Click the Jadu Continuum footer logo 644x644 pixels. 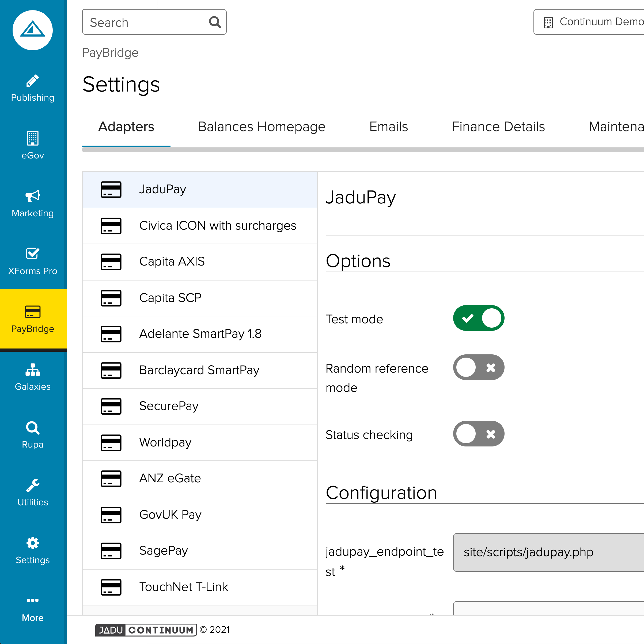tap(146, 630)
